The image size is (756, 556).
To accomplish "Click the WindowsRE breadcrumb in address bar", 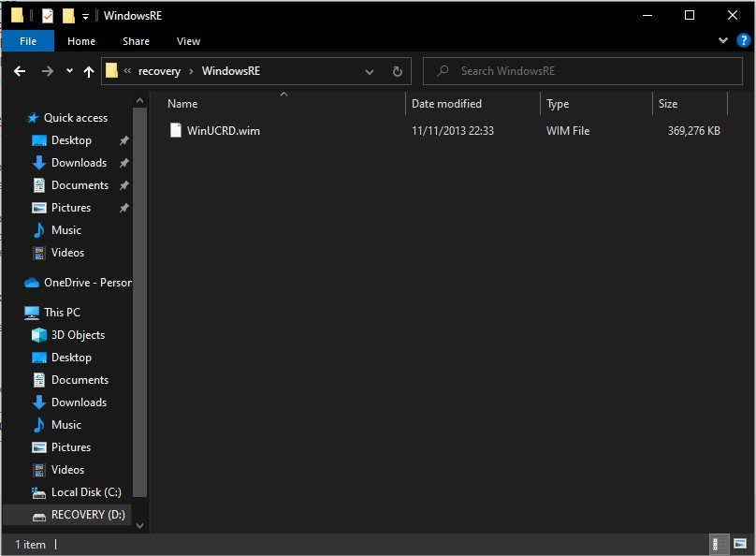I will (x=231, y=71).
